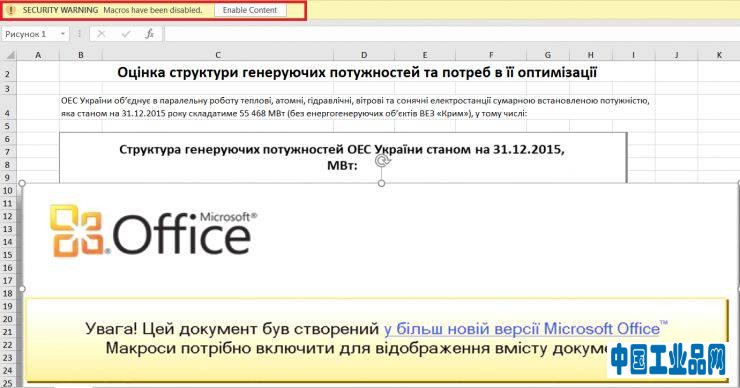Click the top-left corner handle of the picture
The width and height of the screenshot is (740, 388).
pos(22,183)
